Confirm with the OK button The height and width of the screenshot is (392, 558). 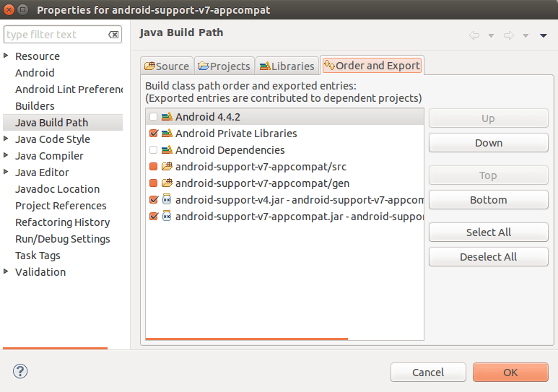510,373
